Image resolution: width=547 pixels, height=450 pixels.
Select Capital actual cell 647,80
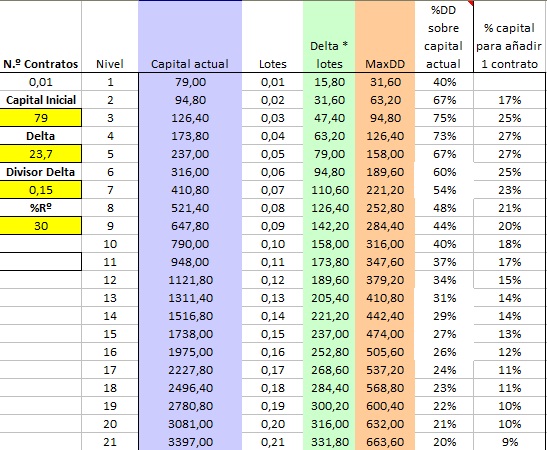click(x=190, y=226)
